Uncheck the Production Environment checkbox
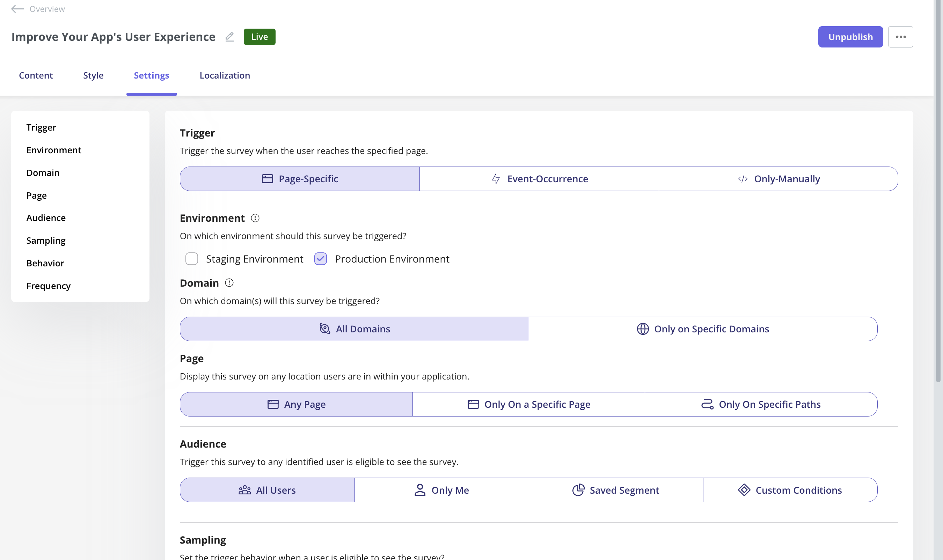The height and width of the screenshot is (560, 943). click(x=321, y=259)
